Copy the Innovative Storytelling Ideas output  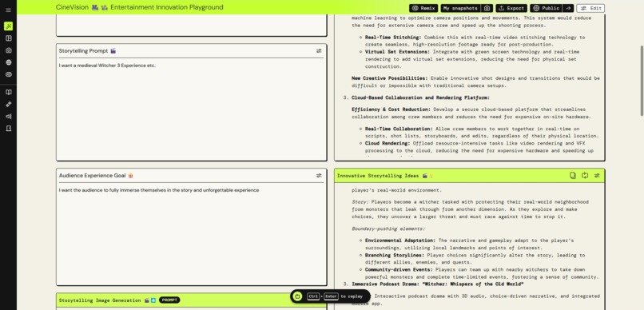tap(573, 175)
